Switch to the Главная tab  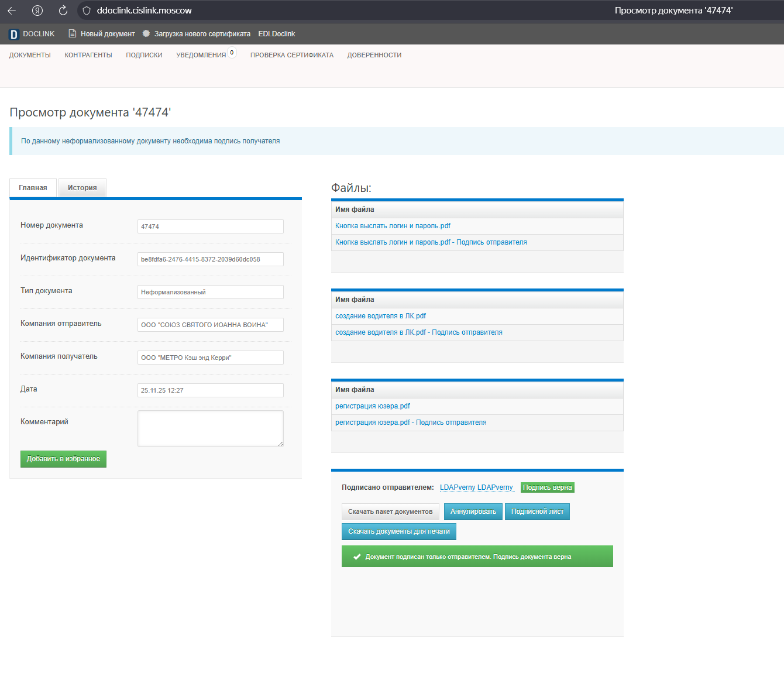coord(33,188)
